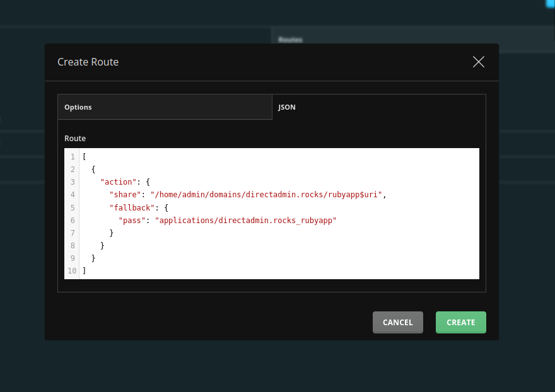Click the closing brace on line 9
Viewport: 555px width, 392px height.
tap(93, 258)
